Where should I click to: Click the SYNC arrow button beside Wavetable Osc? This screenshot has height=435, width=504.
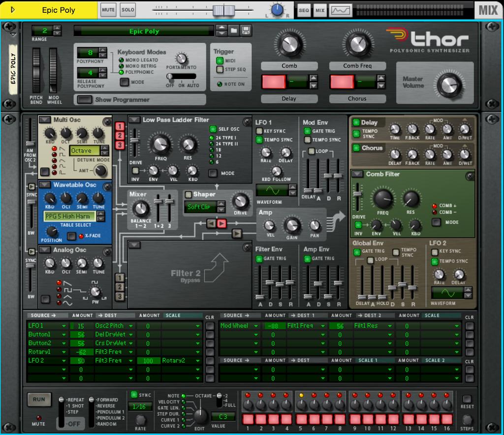pyautogui.click(x=31, y=187)
